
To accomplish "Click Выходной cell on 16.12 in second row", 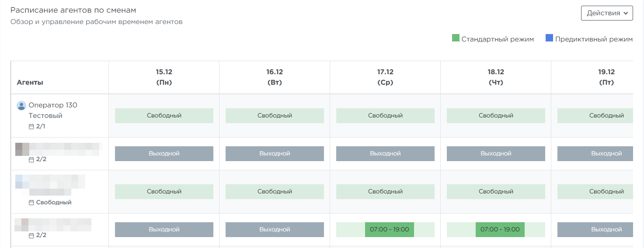I will pos(275,154).
